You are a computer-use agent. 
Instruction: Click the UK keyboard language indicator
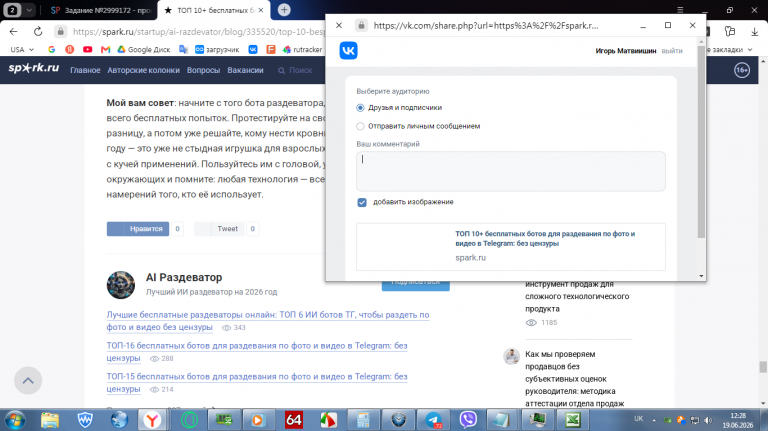point(638,419)
